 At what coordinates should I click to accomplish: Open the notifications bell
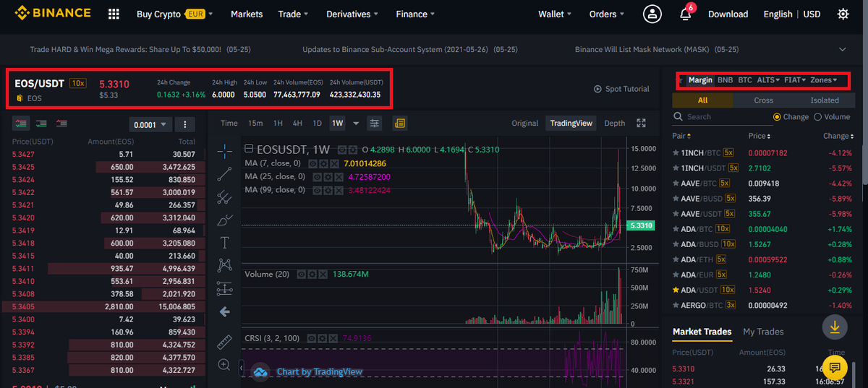[x=686, y=14]
